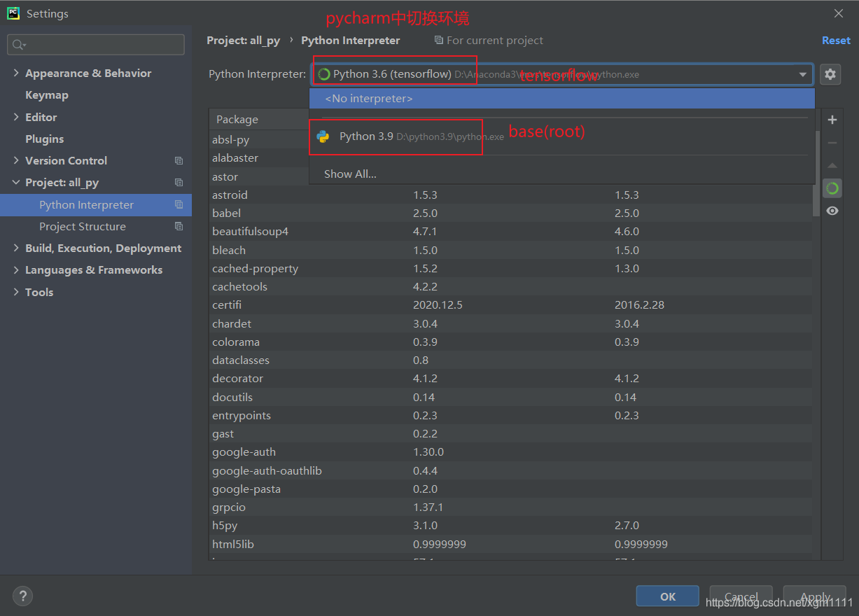Select the grpcio package row
The width and height of the screenshot is (859, 616).
(512, 507)
